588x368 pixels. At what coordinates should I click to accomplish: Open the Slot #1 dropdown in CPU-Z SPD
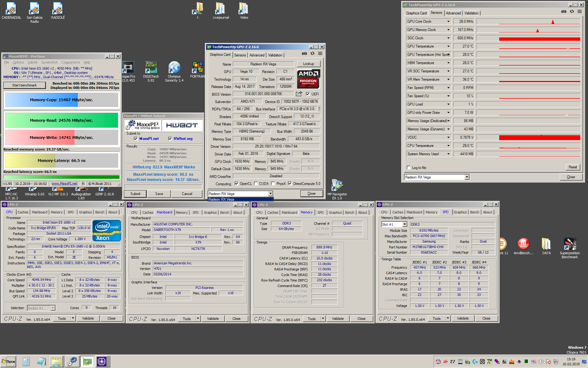405,224
